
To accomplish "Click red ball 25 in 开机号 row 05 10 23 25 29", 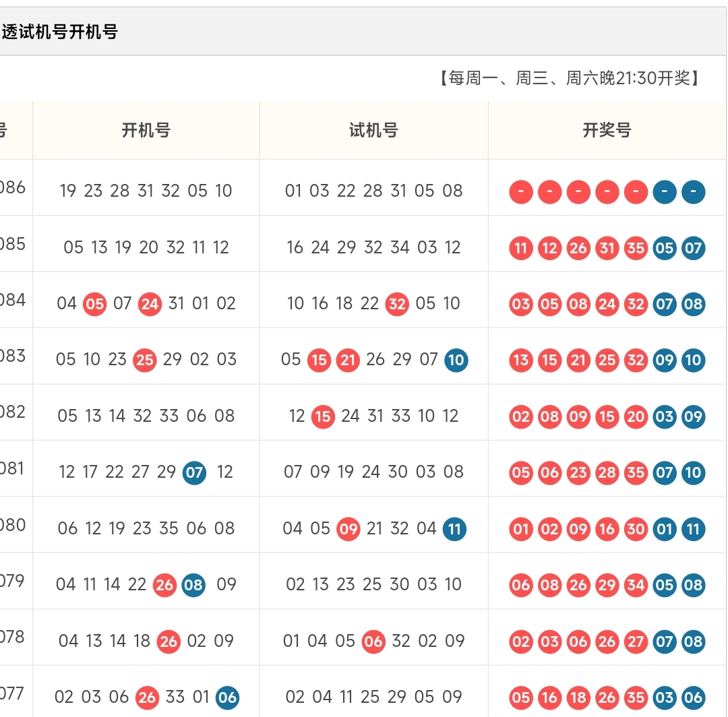I will pyautogui.click(x=145, y=360).
